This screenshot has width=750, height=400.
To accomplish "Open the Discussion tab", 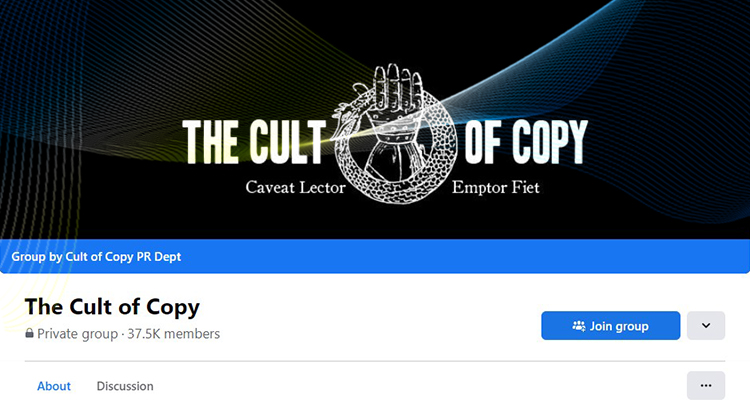I will (x=125, y=386).
